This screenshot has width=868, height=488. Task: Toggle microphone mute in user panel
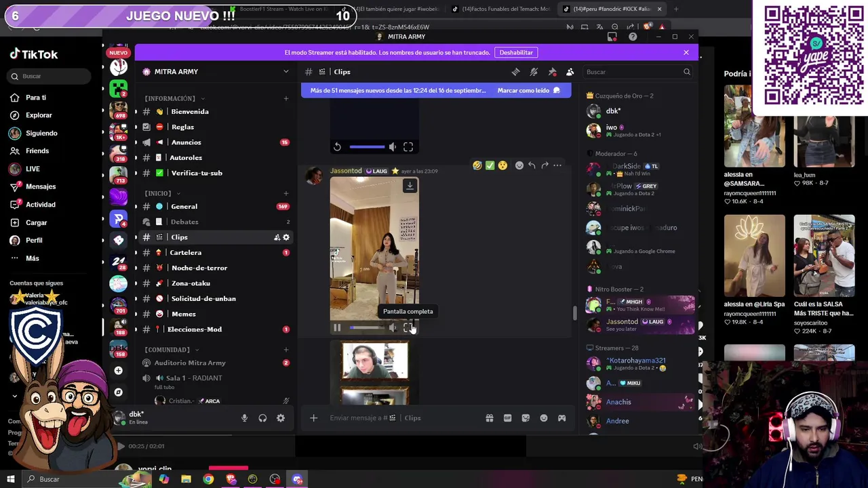coord(244,418)
